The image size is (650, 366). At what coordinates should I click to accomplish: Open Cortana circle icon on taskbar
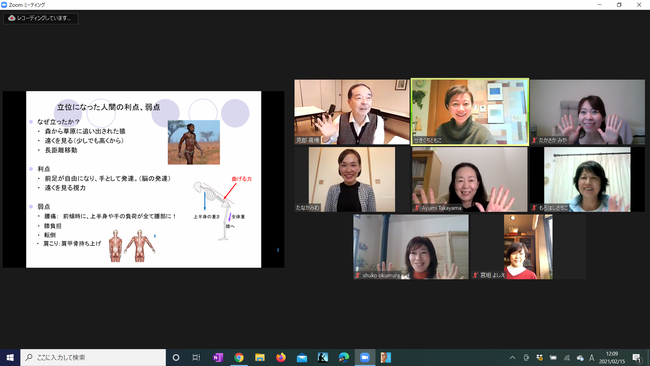[176, 357]
